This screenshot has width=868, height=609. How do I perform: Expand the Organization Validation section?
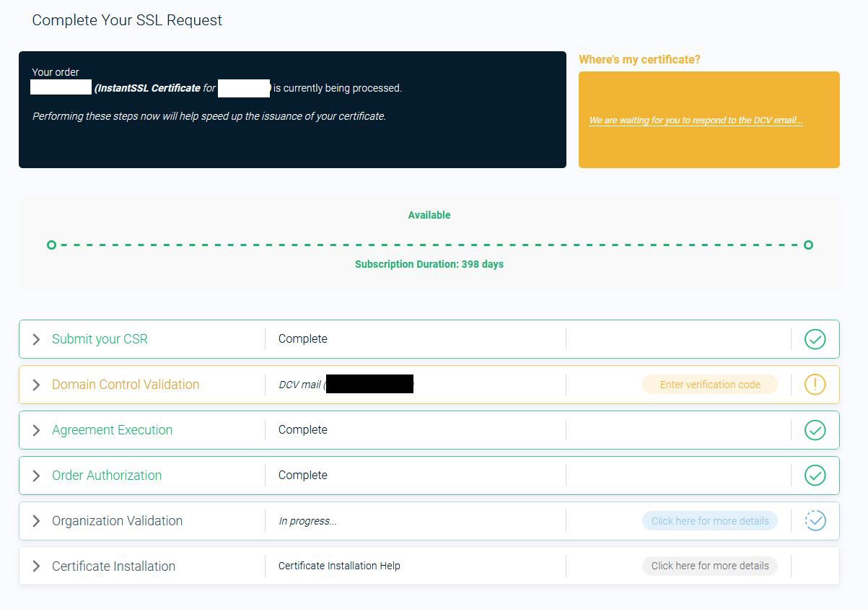(x=36, y=520)
